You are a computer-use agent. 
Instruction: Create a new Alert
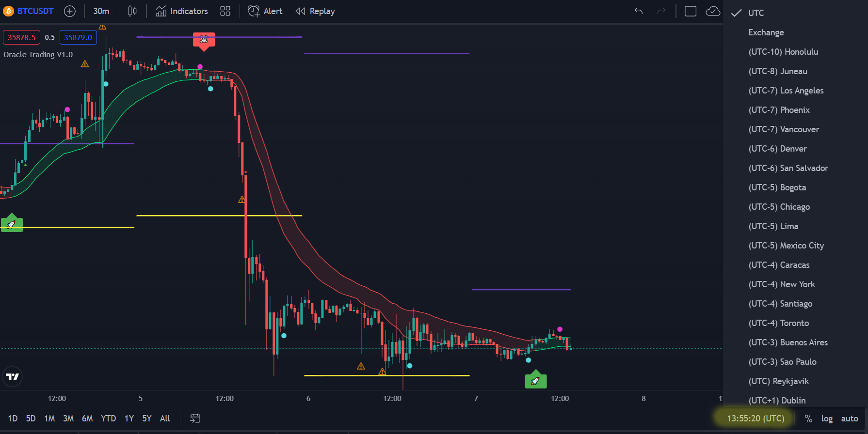click(265, 11)
